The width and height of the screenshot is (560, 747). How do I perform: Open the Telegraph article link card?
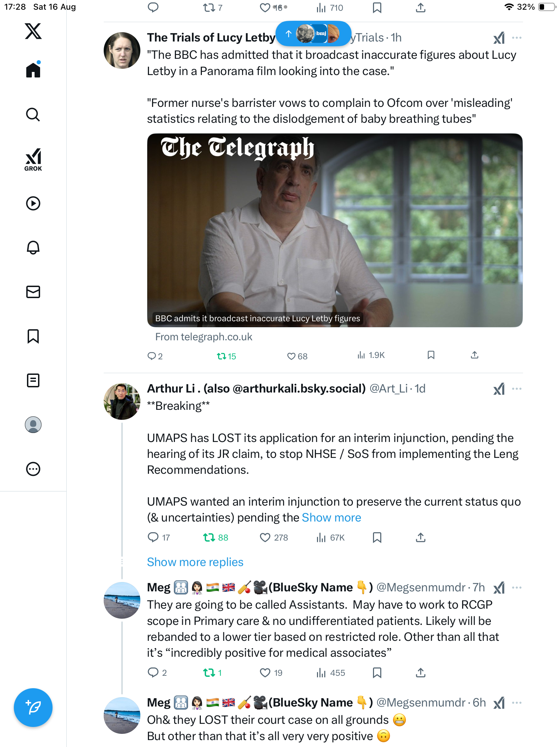(x=335, y=230)
